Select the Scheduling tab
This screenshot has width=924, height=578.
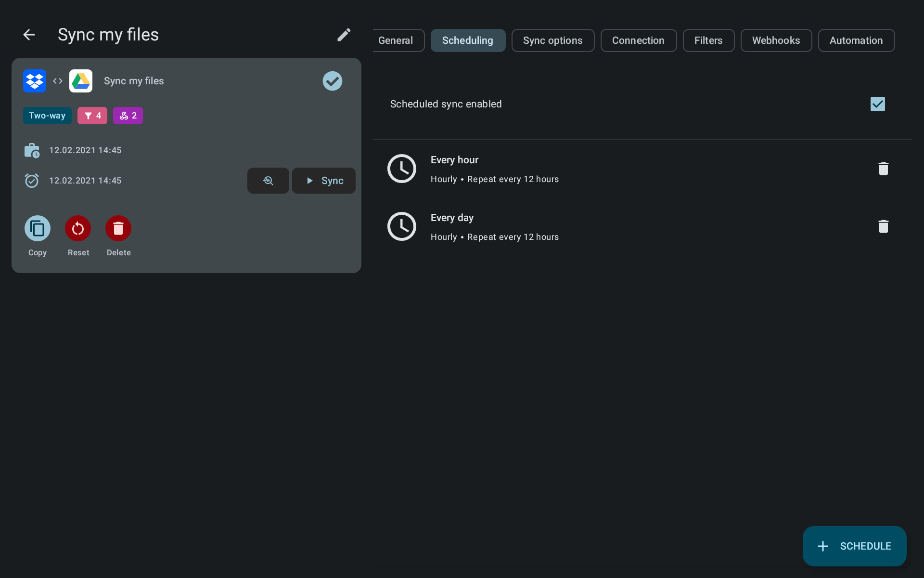click(x=468, y=40)
